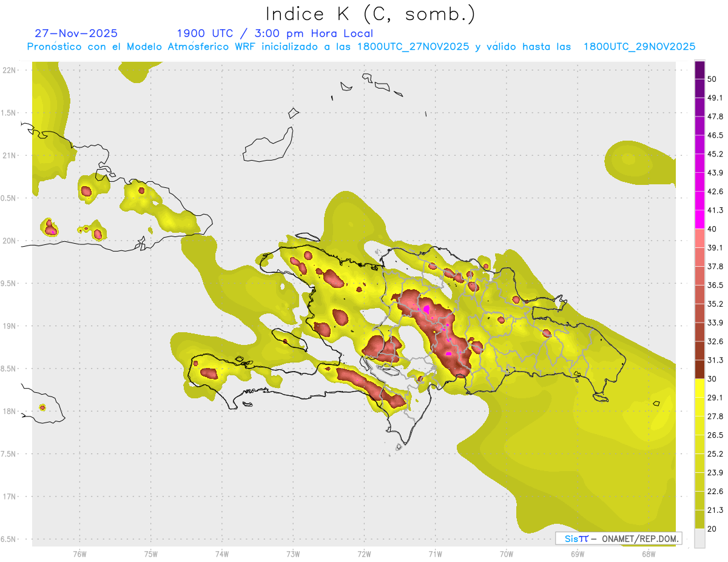728x562 pixels.
Task: Click the forecast date "27-Nov-2025"
Action: pos(76,33)
